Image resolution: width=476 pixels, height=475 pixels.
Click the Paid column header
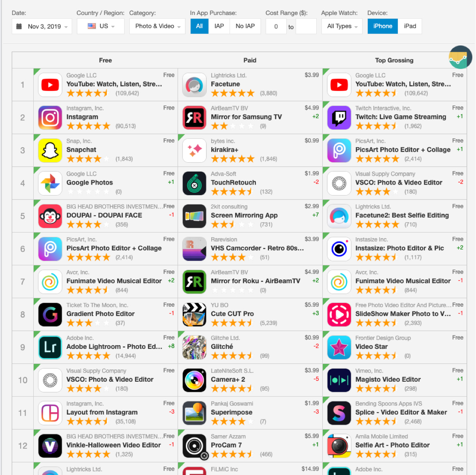(250, 60)
